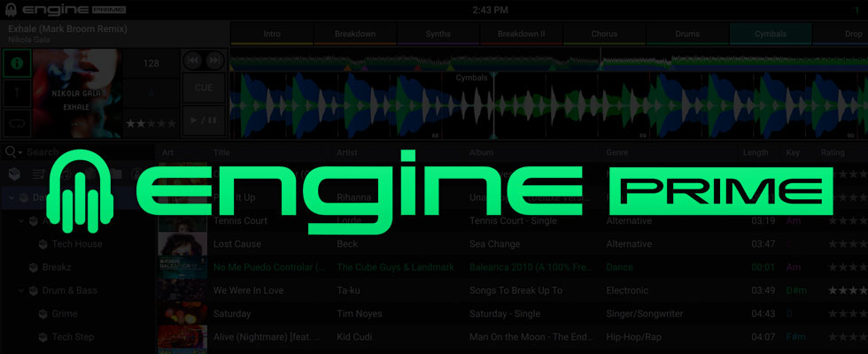The image size is (868, 354).
Task: Click the Tech House crate icon
Action: (x=43, y=244)
